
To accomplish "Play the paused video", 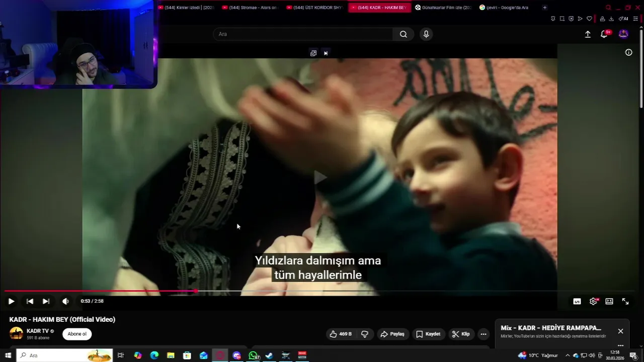I will tap(11, 301).
